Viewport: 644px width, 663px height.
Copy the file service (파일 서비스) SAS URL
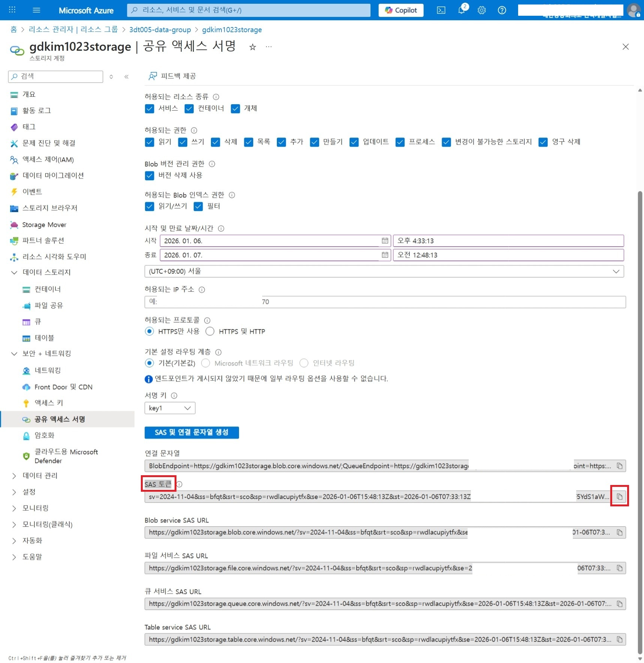pyautogui.click(x=620, y=568)
